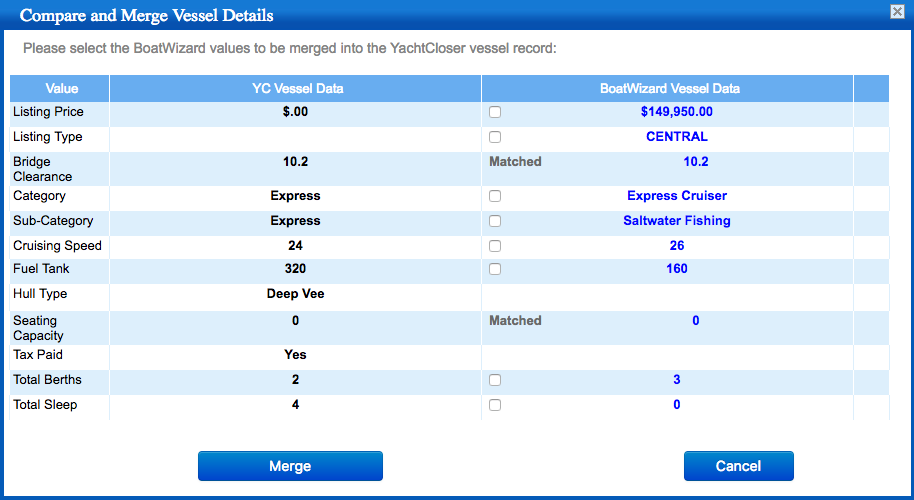This screenshot has height=500, width=914.
Task: Click the Cancel button
Action: (x=739, y=466)
